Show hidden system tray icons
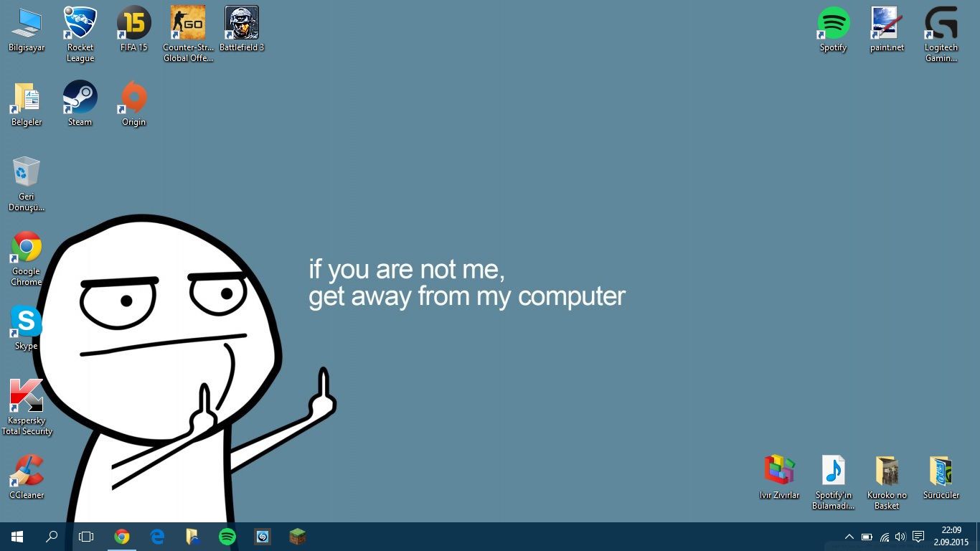This screenshot has width=980, height=551. [x=849, y=537]
